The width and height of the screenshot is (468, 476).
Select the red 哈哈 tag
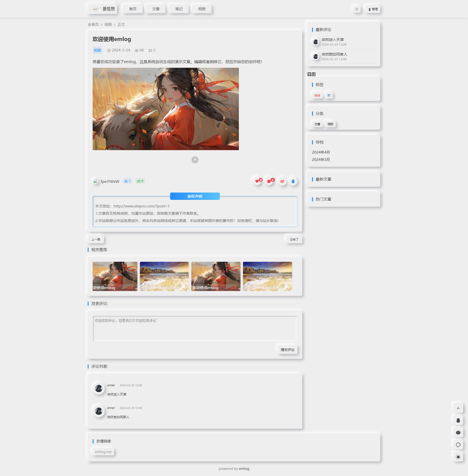pos(317,95)
